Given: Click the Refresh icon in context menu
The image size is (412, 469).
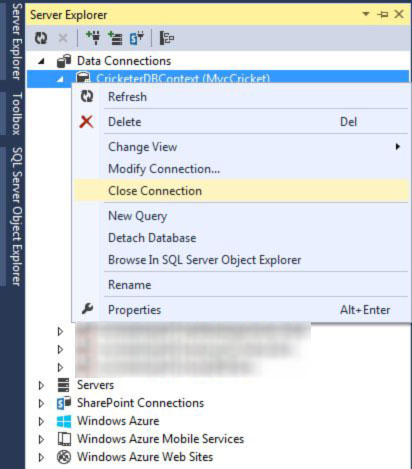Looking at the screenshot, I should (x=87, y=97).
